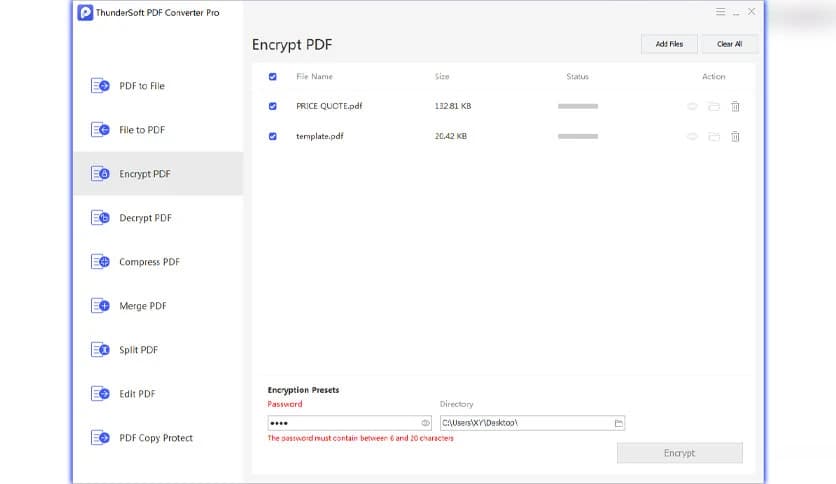Click the Add Files button

click(669, 44)
